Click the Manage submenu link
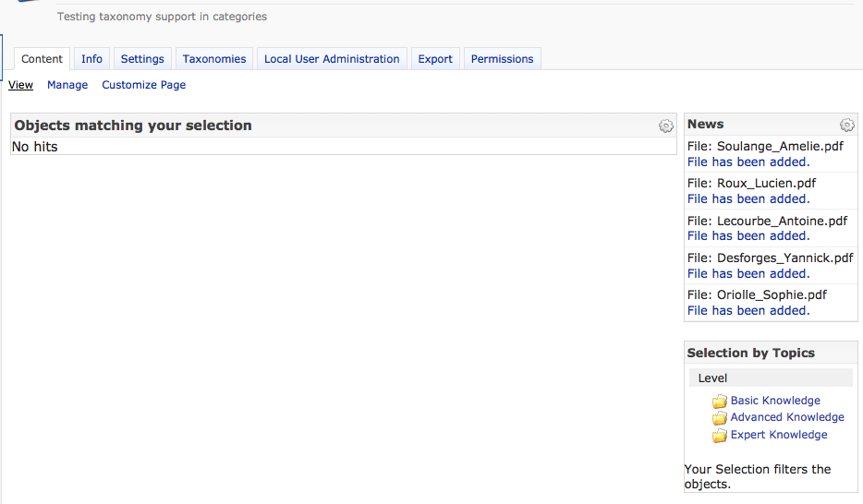This screenshot has height=504, width=863. 67,85
